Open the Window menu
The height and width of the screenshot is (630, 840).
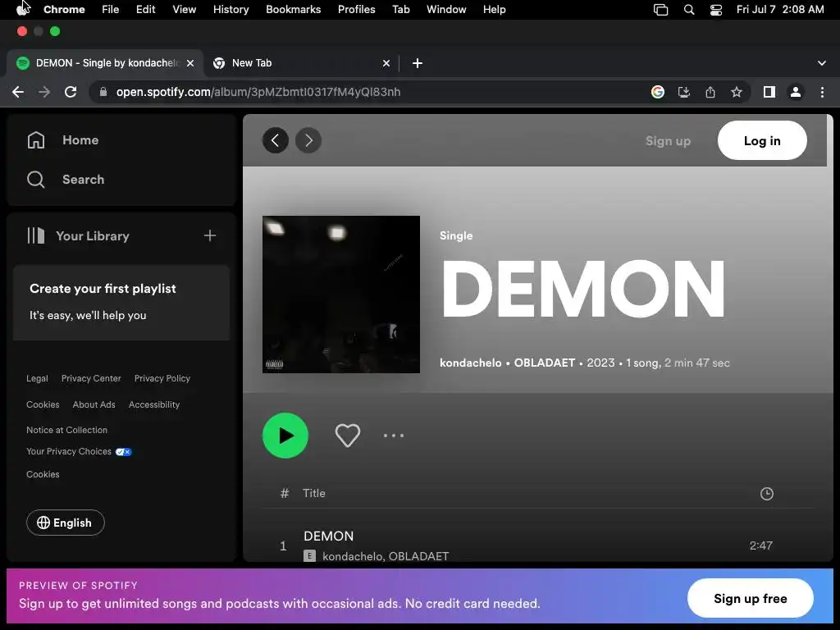coord(446,10)
